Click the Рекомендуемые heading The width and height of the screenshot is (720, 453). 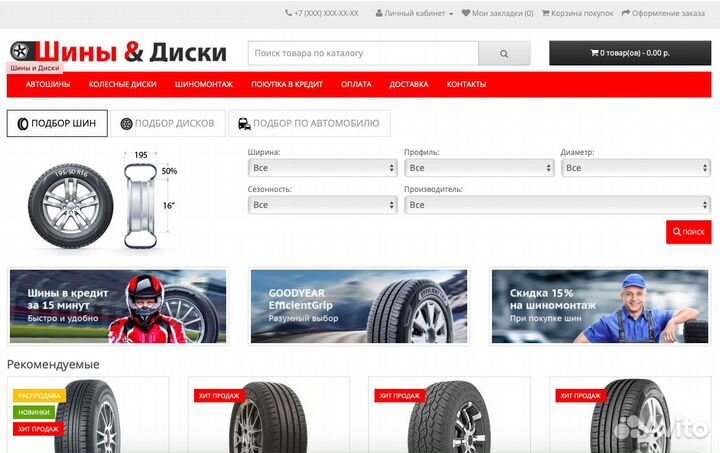[53, 364]
